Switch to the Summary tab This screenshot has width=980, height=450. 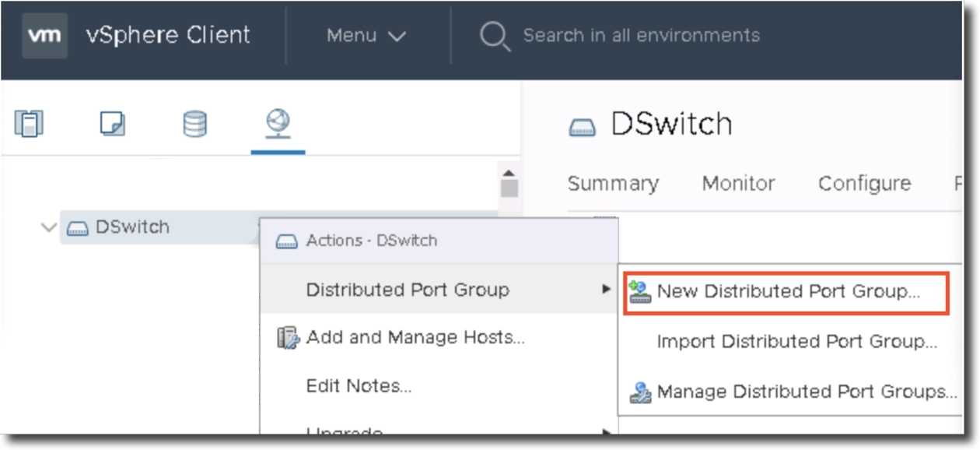coord(613,184)
